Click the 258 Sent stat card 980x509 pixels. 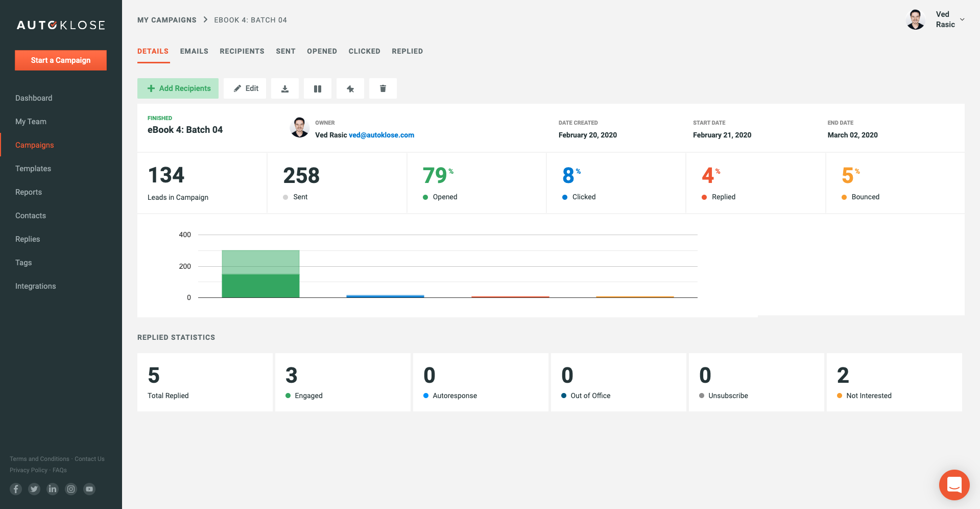point(337,183)
